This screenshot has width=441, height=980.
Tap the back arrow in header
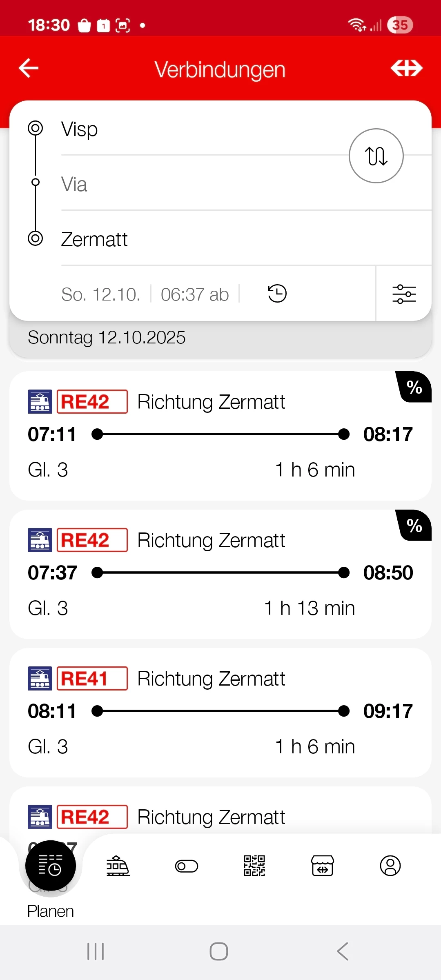(29, 68)
